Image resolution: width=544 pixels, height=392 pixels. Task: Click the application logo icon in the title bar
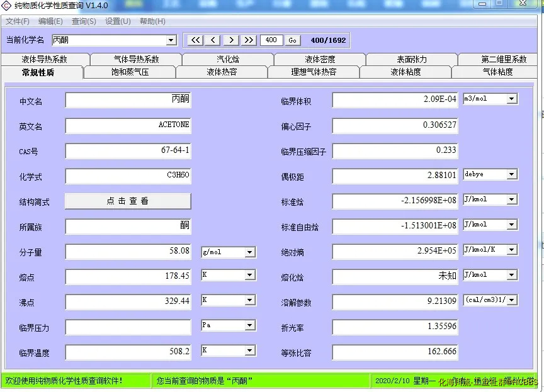click(6, 6)
